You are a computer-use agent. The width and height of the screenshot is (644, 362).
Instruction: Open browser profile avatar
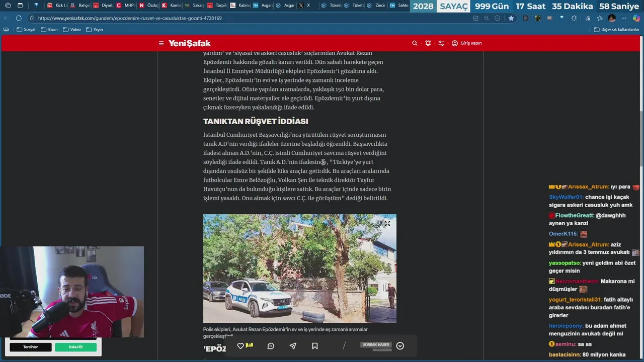pyautogui.click(x=612, y=18)
